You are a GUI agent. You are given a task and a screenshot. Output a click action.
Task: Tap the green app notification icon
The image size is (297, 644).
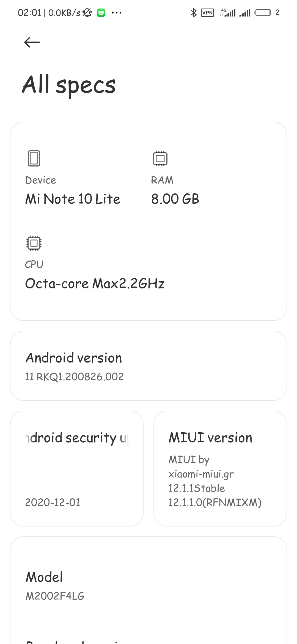pos(101,13)
